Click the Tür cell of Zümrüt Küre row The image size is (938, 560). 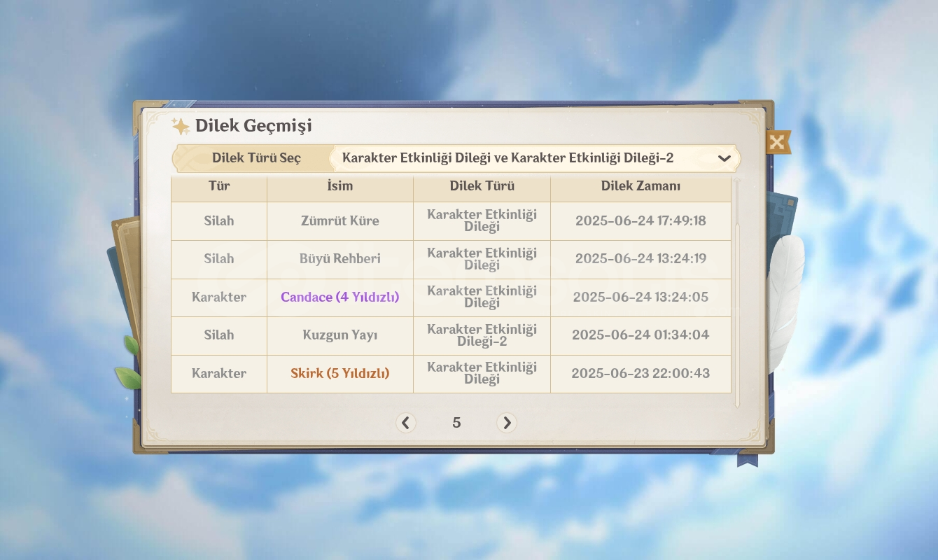point(219,221)
